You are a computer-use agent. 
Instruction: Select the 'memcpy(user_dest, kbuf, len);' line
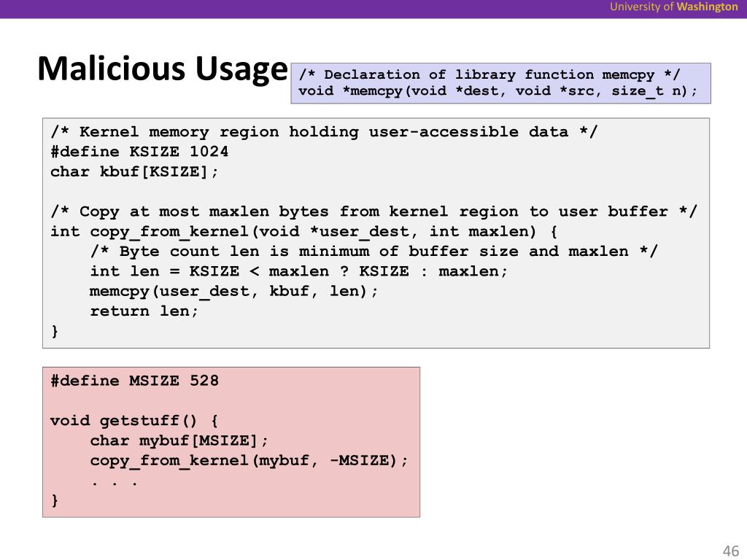pyautogui.click(x=234, y=291)
